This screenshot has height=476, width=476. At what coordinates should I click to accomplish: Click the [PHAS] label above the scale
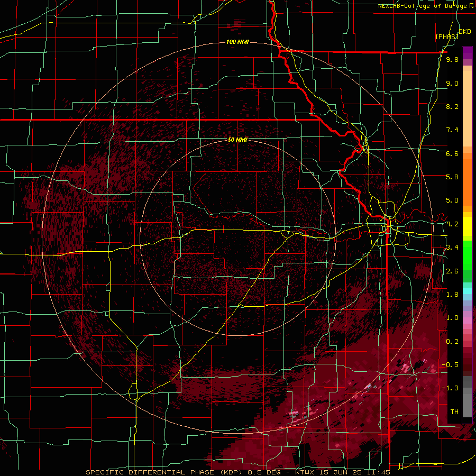[x=446, y=36]
